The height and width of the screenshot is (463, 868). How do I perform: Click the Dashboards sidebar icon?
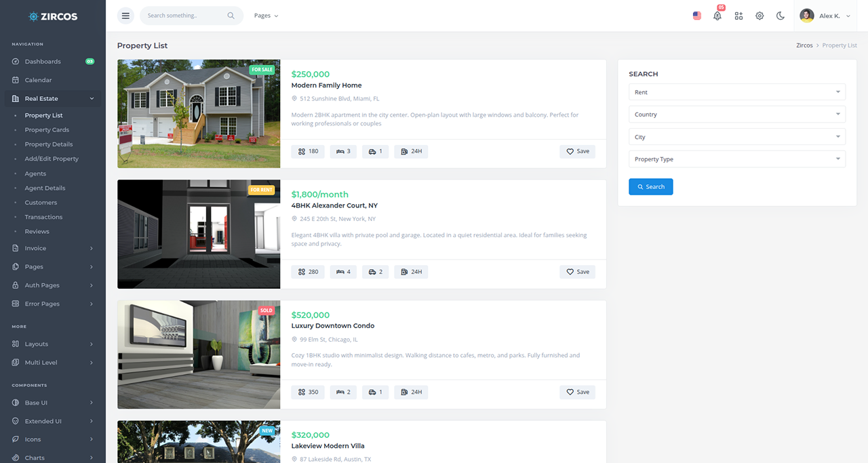[16, 62]
